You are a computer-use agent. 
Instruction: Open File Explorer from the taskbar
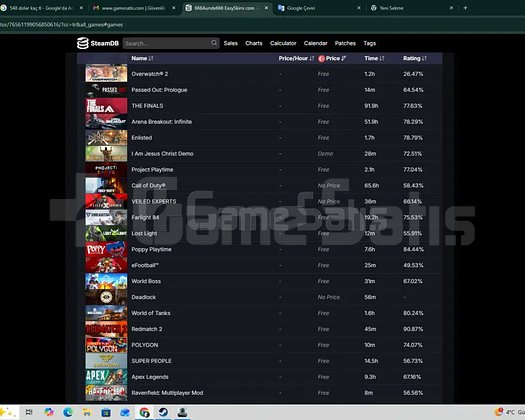[x=87, y=412]
